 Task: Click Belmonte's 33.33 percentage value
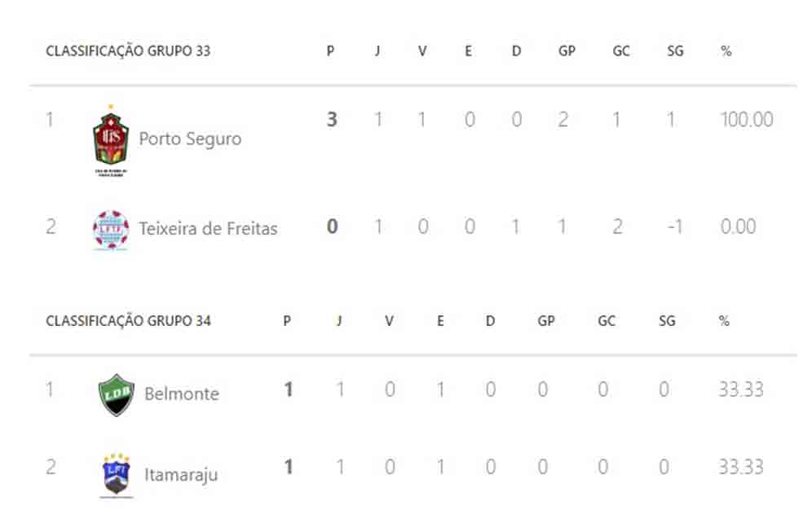tap(741, 389)
